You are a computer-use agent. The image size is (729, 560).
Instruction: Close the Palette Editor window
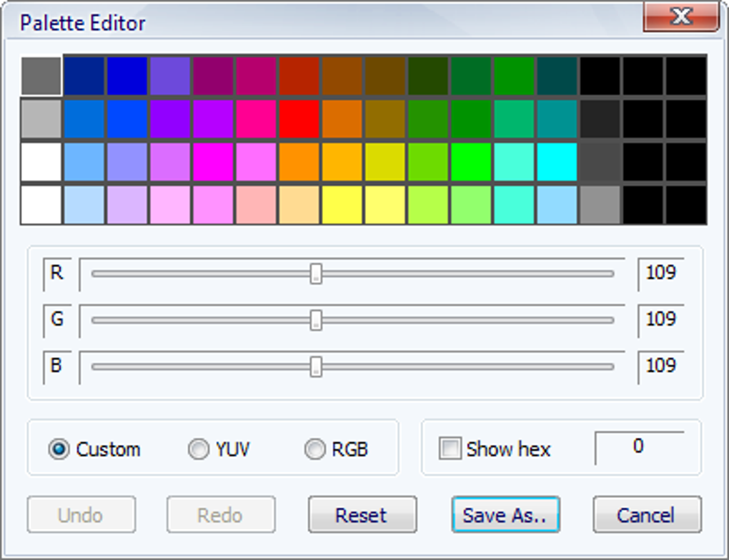coord(681,16)
